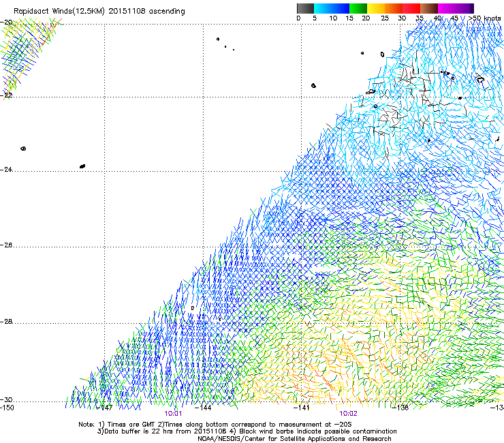Click the '-26' latitude axis label
This screenshot has width=504, height=443.
click(6, 245)
